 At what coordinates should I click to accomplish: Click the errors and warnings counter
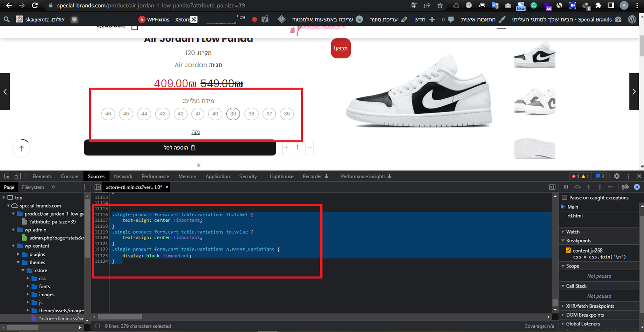tap(581, 176)
